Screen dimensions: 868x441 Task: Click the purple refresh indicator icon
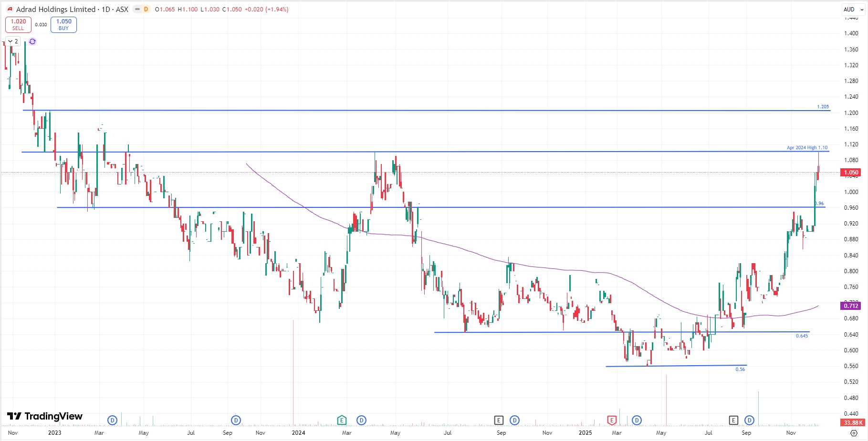coord(32,41)
